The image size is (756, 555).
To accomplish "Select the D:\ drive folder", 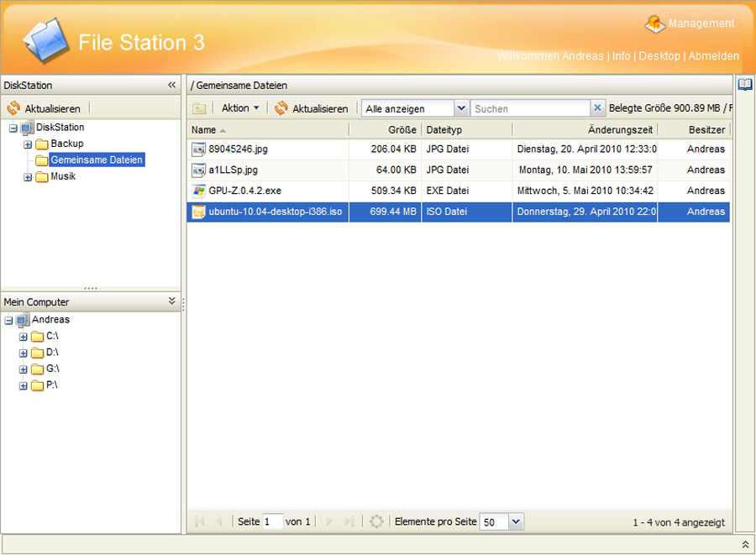I will pyautogui.click(x=52, y=352).
